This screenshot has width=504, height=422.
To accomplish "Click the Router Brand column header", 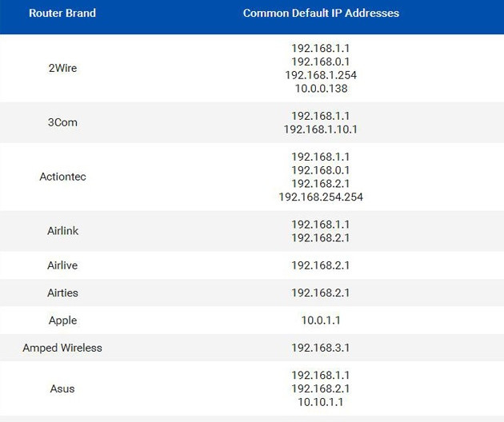I will click(62, 14).
